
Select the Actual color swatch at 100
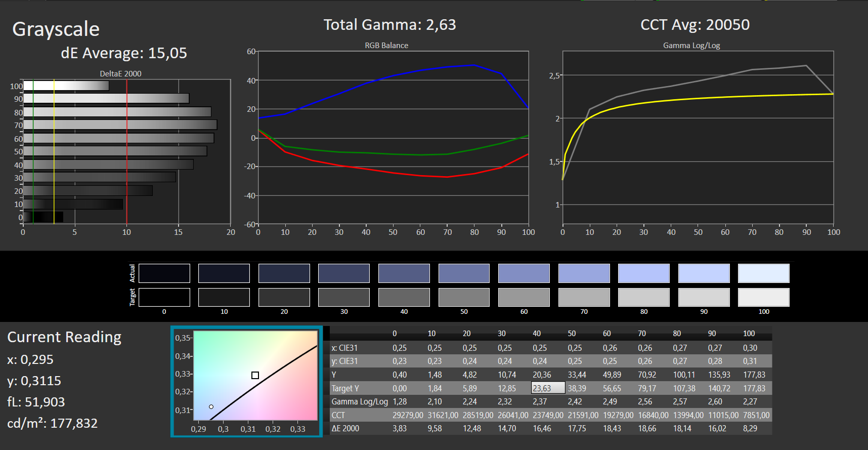click(x=764, y=273)
